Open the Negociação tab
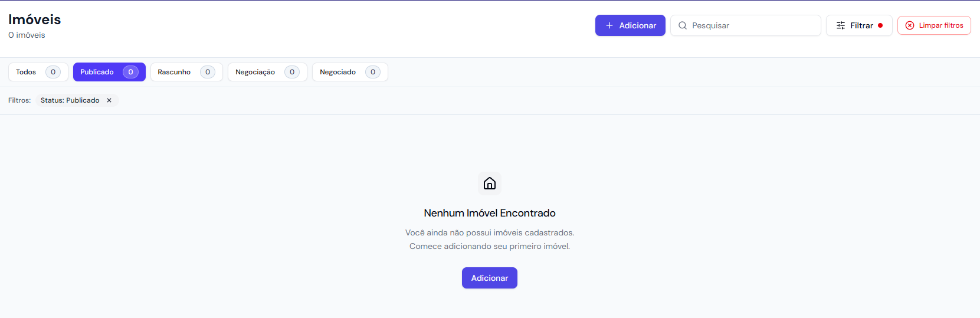This screenshot has height=318, width=980. pos(255,72)
